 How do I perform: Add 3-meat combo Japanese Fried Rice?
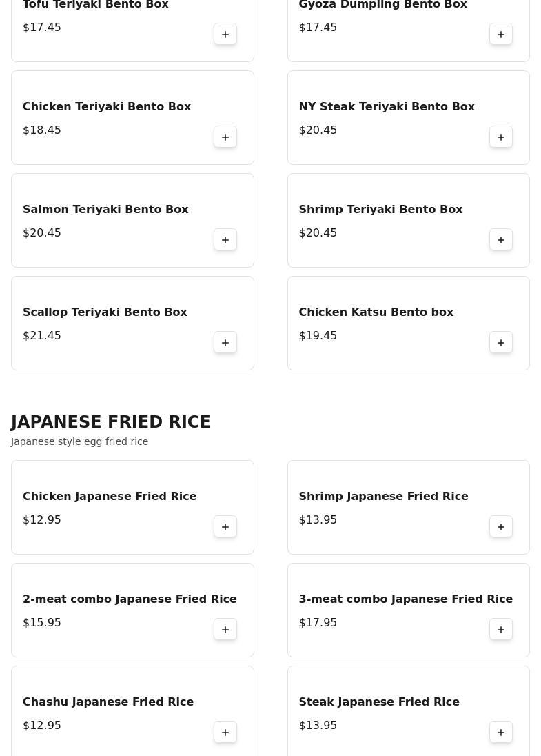click(x=501, y=630)
